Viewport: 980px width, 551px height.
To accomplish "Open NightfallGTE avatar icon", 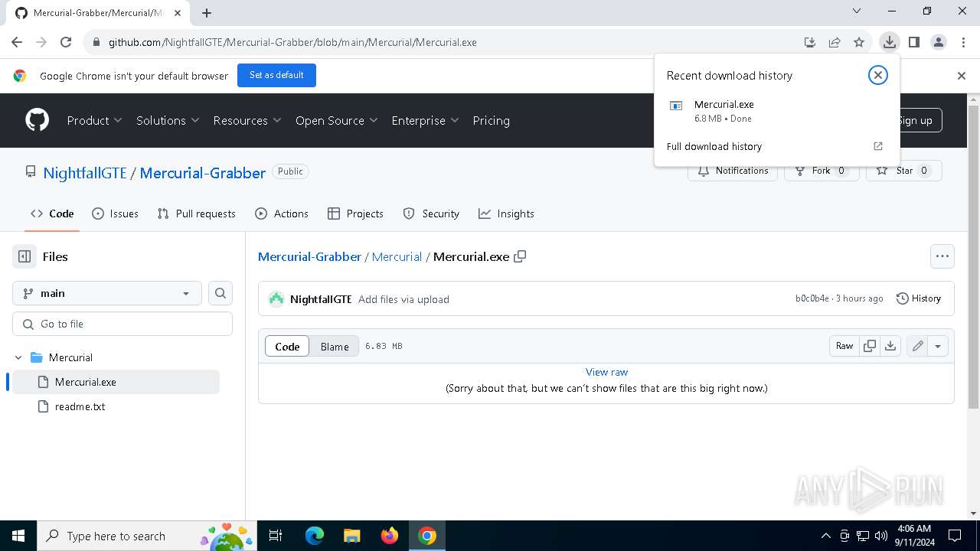I will (x=276, y=299).
